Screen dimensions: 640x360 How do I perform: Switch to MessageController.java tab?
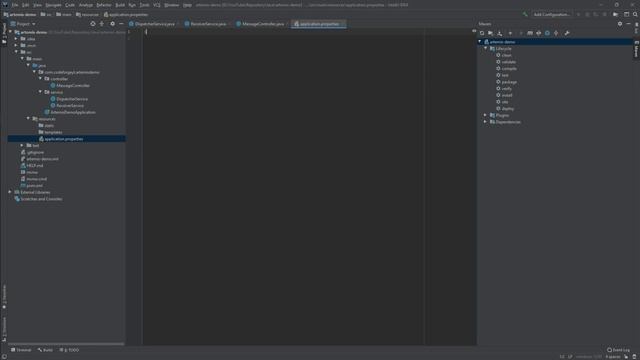pos(262,24)
